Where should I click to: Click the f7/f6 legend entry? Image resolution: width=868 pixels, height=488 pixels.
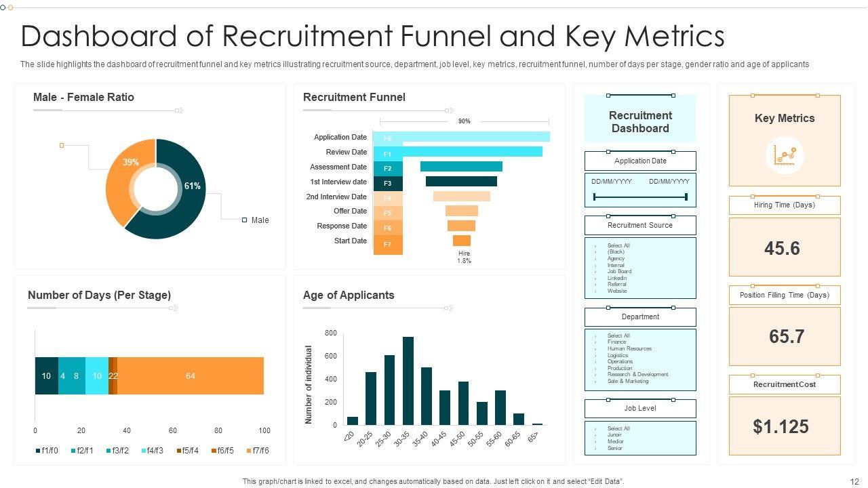(257, 451)
